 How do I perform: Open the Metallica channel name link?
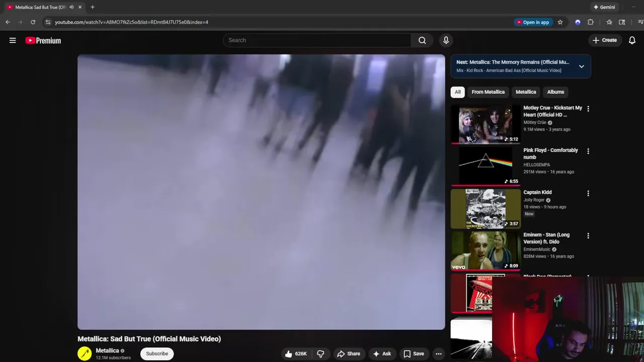point(107,351)
